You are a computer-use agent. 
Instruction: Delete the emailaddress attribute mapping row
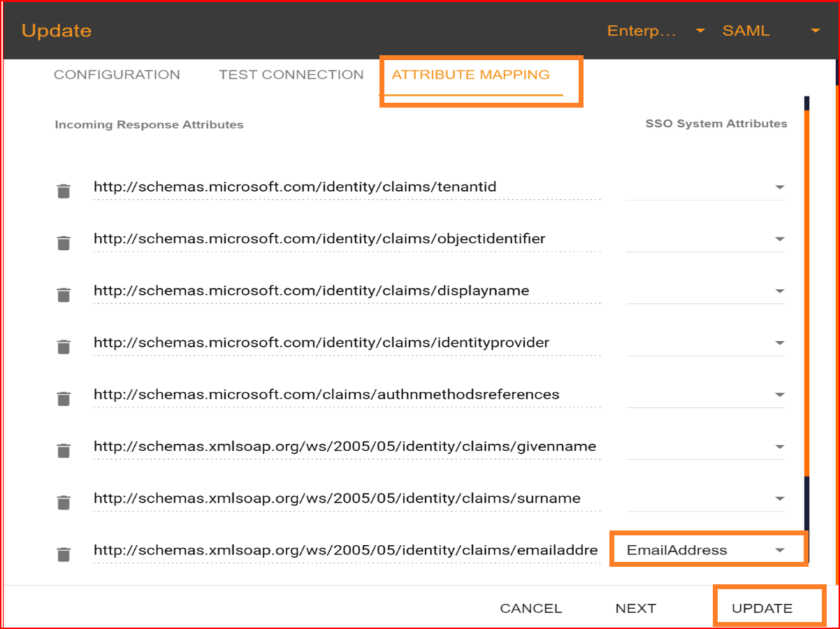click(x=64, y=554)
